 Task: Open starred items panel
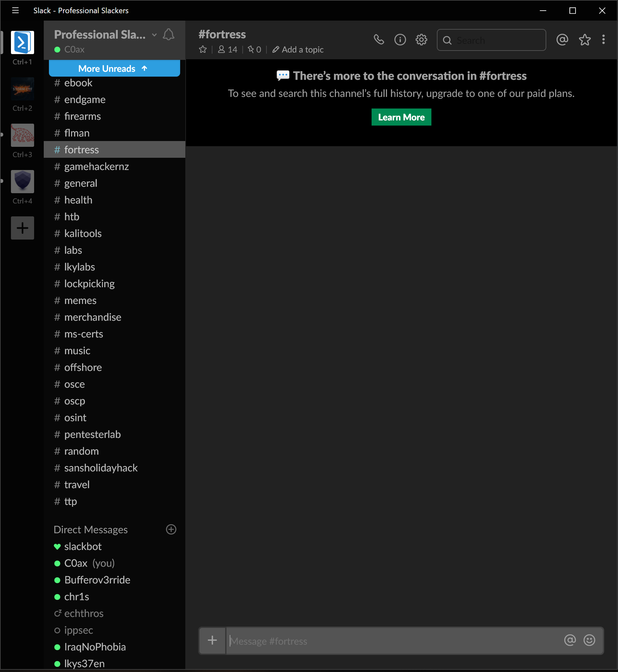click(x=585, y=40)
